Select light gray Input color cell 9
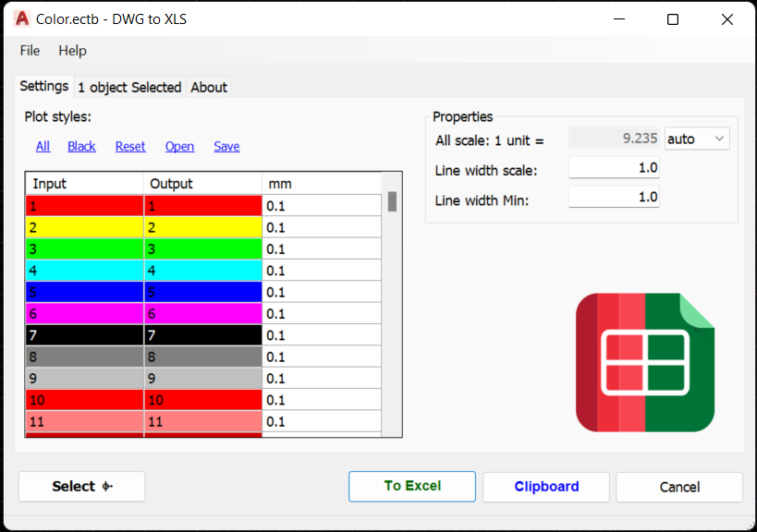Image resolution: width=757 pixels, height=532 pixels. (x=84, y=378)
